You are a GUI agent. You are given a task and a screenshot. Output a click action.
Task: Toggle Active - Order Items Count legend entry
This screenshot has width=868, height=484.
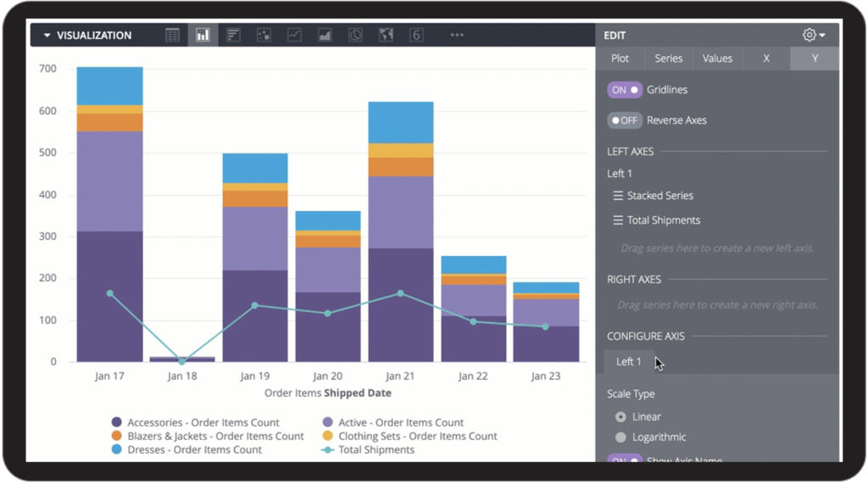393,422
